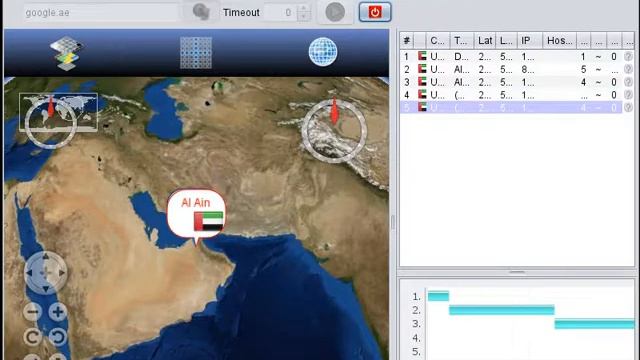Viewport: 640px width, 360px height.
Task: Decrease the Timeout value with down arrow
Action: coord(303,17)
